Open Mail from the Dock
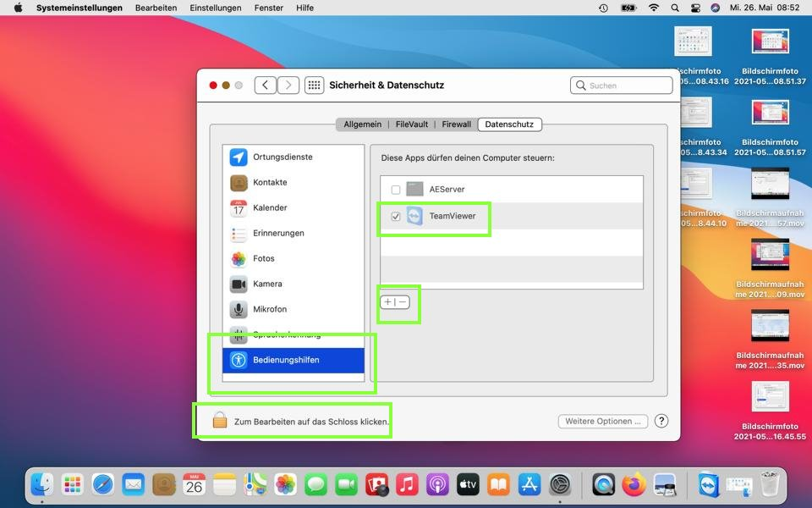This screenshot has height=508, width=812. click(x=134, y=485)
